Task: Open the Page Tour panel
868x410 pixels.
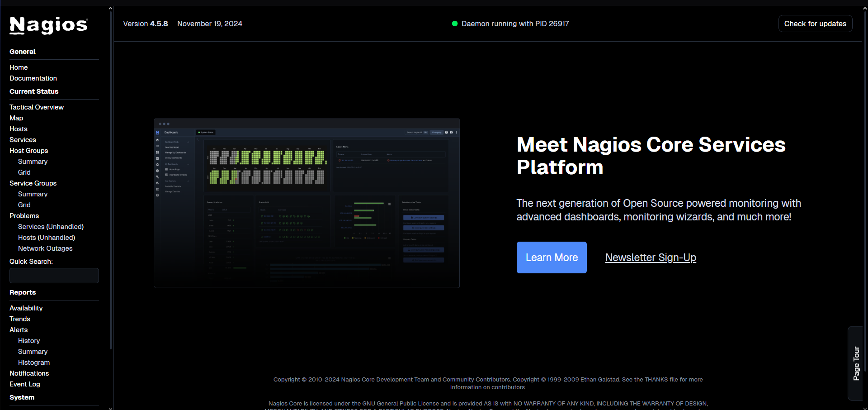Action: pos(855,362)
